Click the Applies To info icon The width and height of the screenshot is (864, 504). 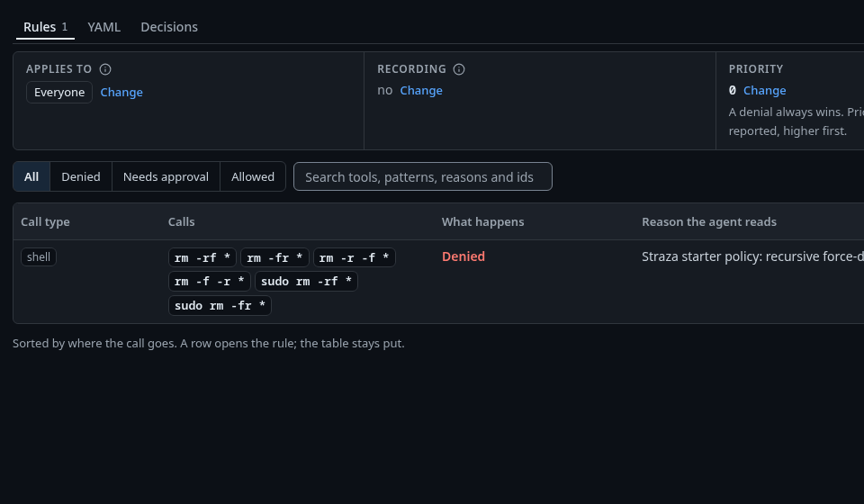point(105,69)
